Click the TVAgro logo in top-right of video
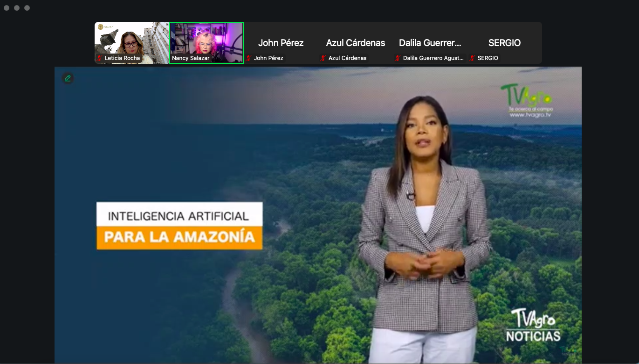The width and height of the screenshot is (639, 364). coord(526,96)
